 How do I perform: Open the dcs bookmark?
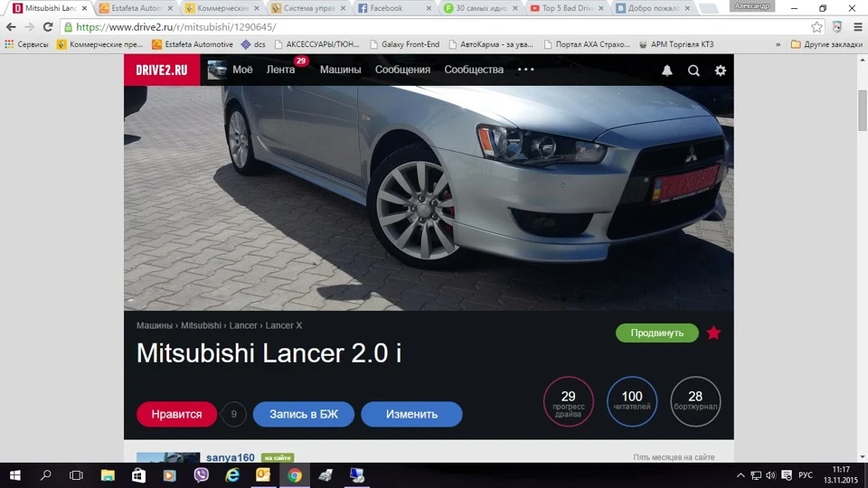[253, 44]
